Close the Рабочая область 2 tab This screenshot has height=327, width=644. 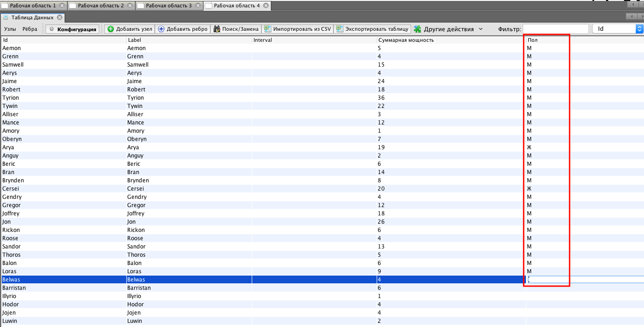click(x=130, y=6)
